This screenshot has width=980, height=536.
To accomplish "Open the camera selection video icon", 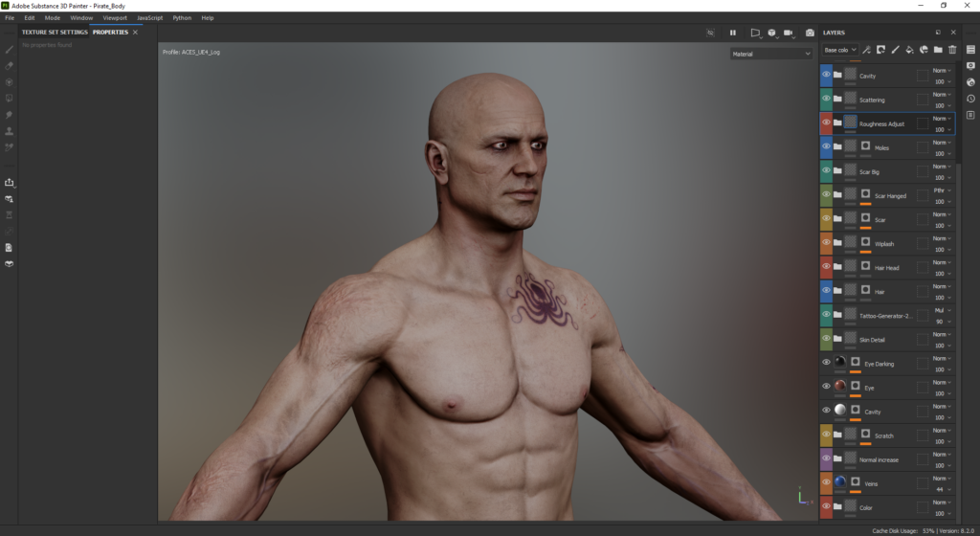I will pos(789,33).
